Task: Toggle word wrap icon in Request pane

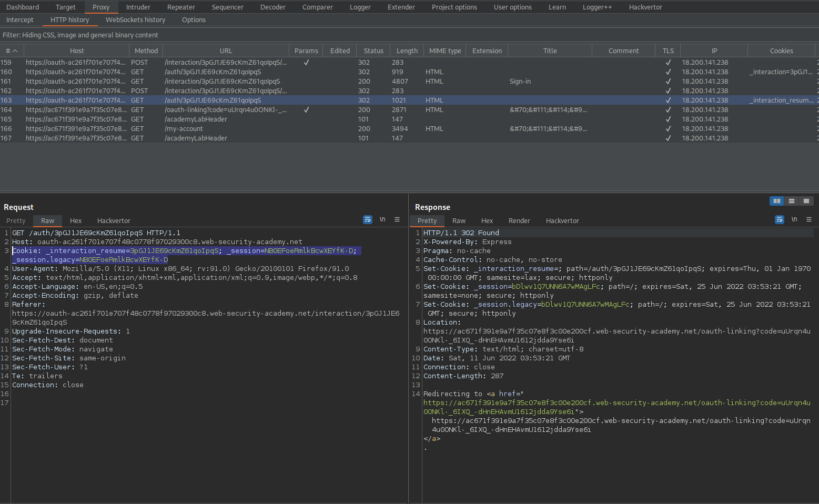Action: 368,219
